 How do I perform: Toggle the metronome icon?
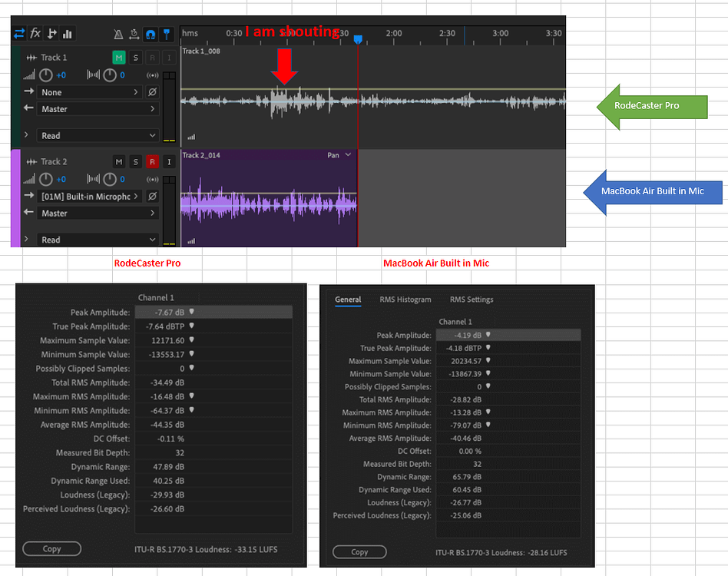[119, 35]
